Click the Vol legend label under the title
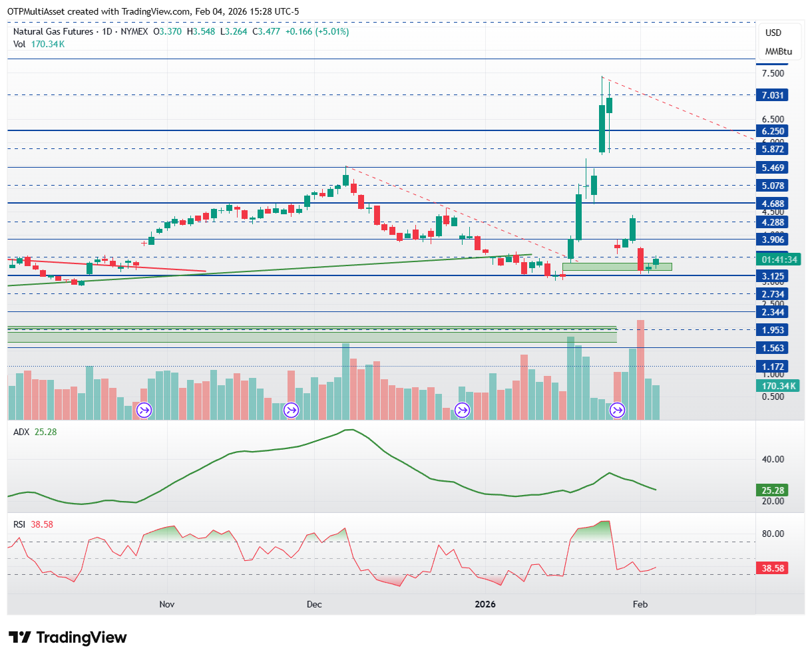Screen dimensions: 812x660 [x=19, y=44]
